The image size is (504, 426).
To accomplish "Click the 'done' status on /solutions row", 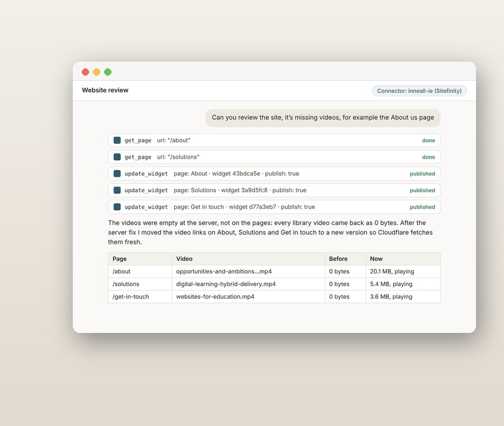I will (428, 157).
